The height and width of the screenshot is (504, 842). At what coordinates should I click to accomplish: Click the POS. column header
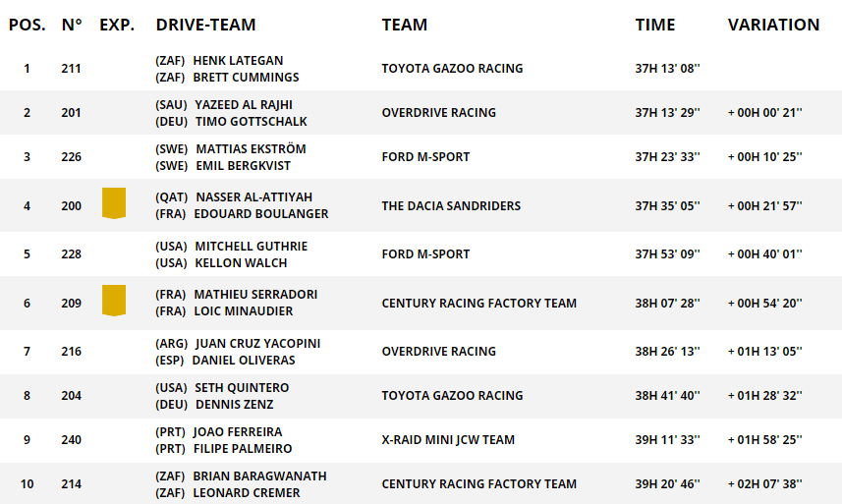tap(27, 25)
